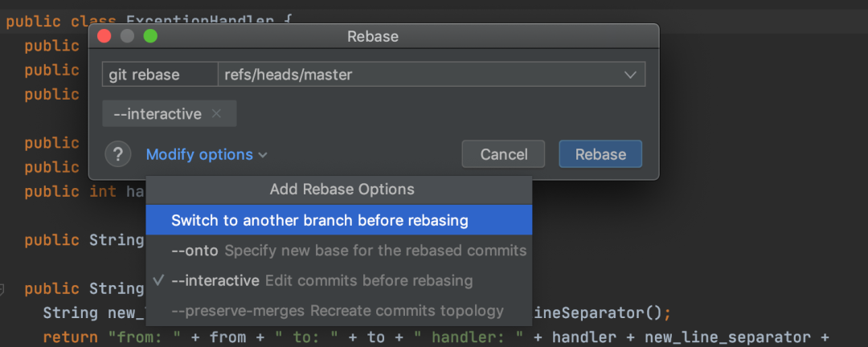Click the question mark help button
Viewport: 868px width, 347px height.
tap(118, 154)
